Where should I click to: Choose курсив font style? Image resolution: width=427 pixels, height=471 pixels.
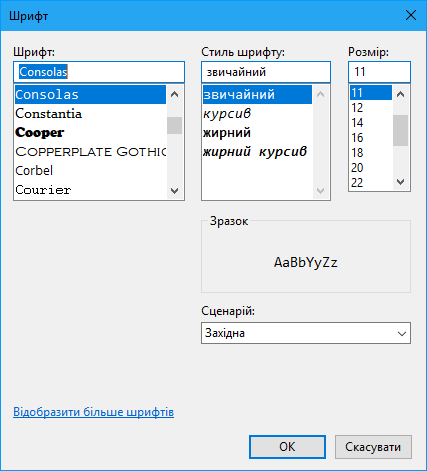[x=257, y=114]
